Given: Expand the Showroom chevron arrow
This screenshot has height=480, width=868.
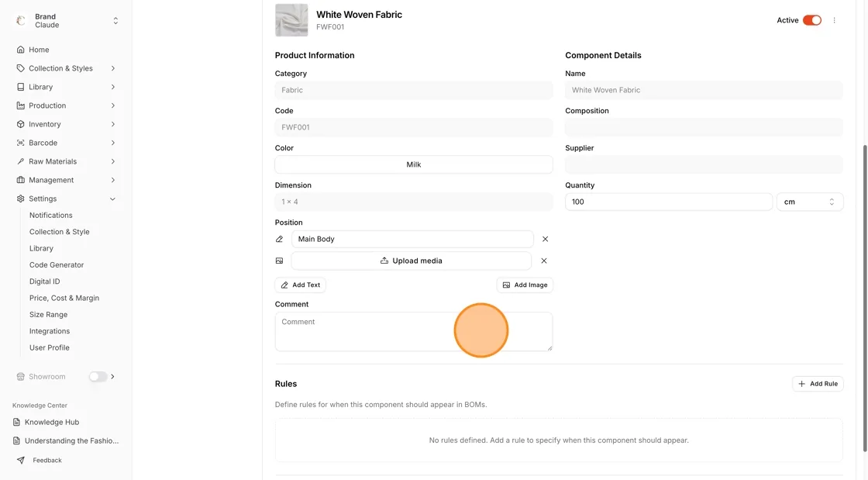Looking at the screenshot, I should (x=113, y=376).
